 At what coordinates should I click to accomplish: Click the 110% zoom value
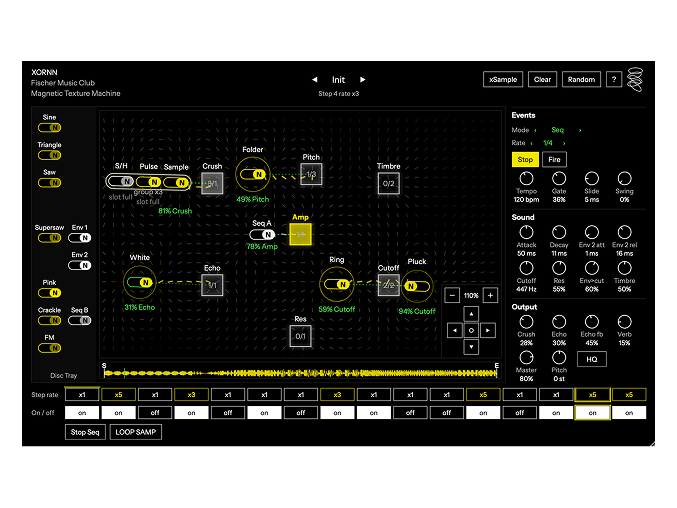[x=471, y=296]
